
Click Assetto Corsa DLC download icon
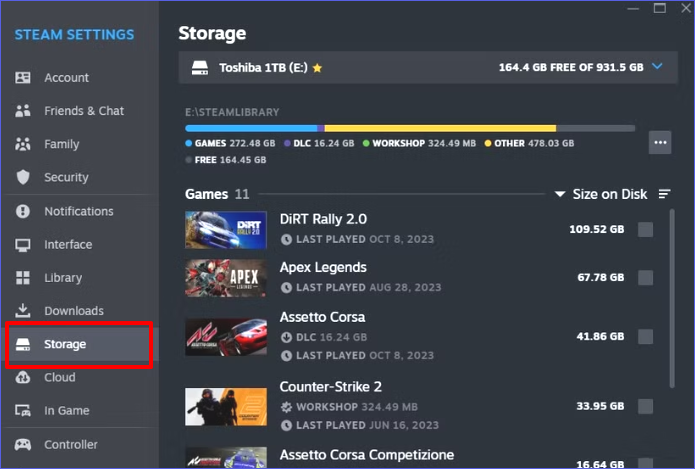[x=286, y=337]
